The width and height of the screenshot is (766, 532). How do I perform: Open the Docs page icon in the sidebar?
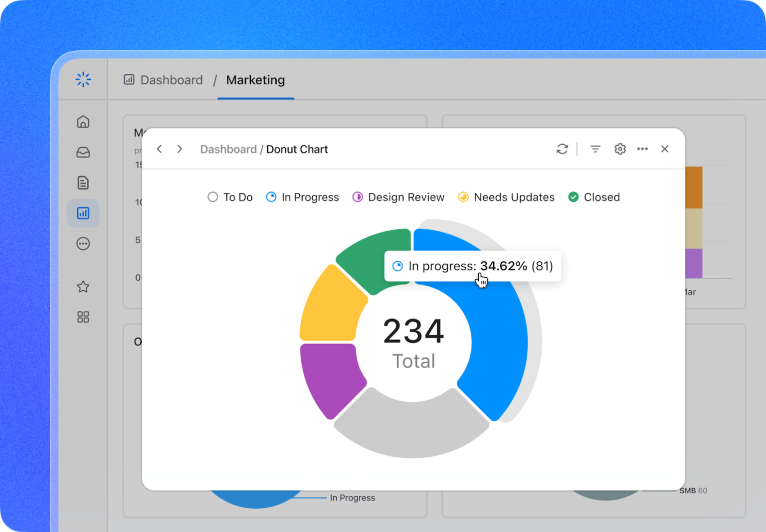pos(83,182)
